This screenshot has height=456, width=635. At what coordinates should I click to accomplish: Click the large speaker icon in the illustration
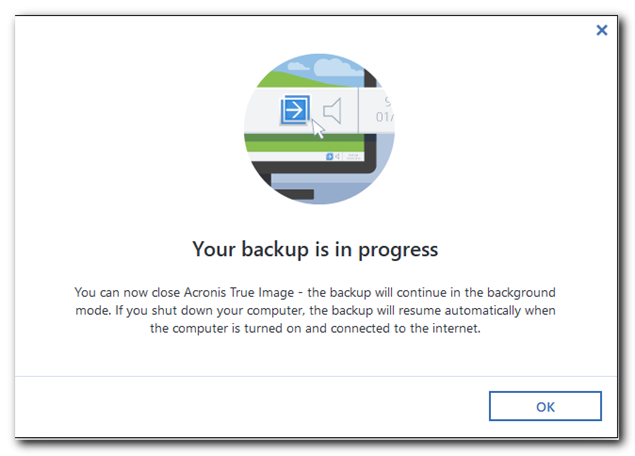332,110
